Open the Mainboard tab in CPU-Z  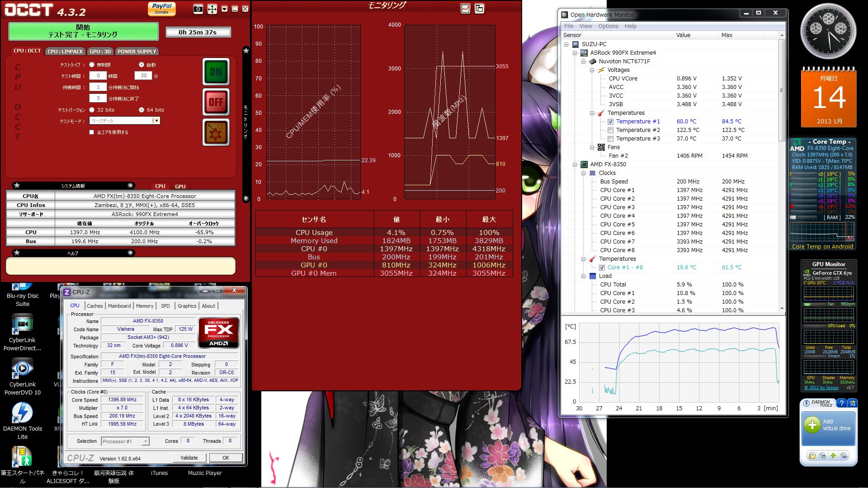[x=119, y=306]
